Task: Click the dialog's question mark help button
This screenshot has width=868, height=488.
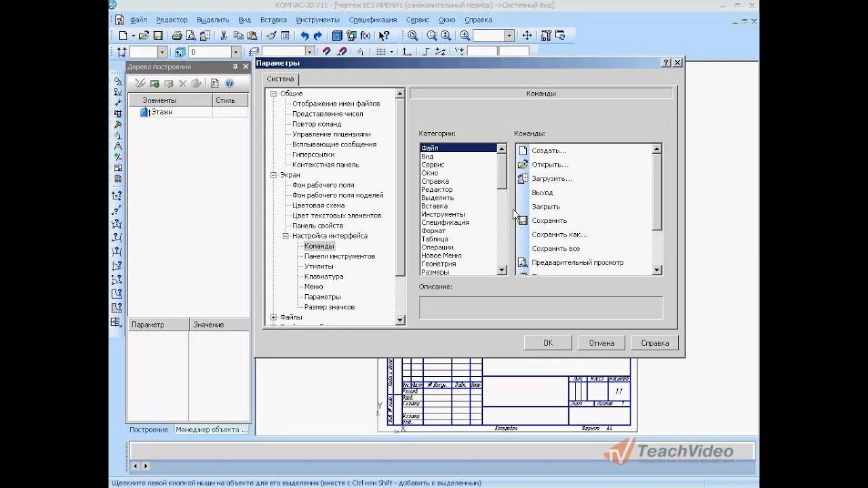Action: click(666, 62)
